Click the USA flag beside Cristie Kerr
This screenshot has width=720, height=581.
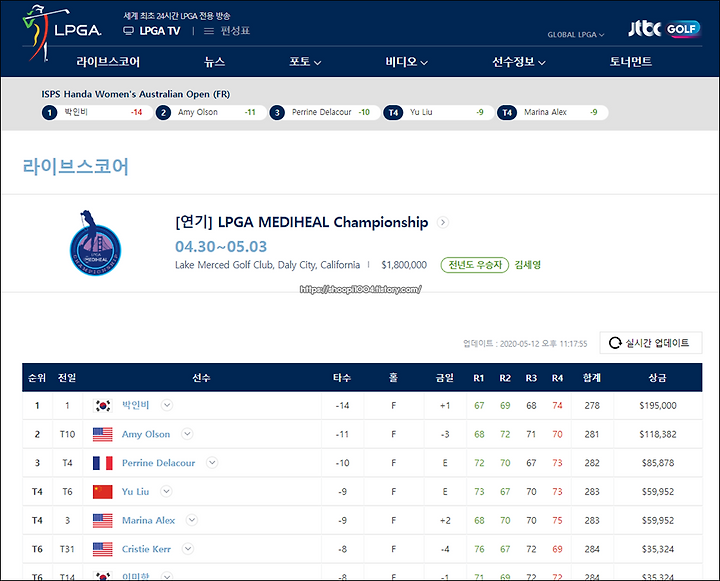tap(102, 549)
